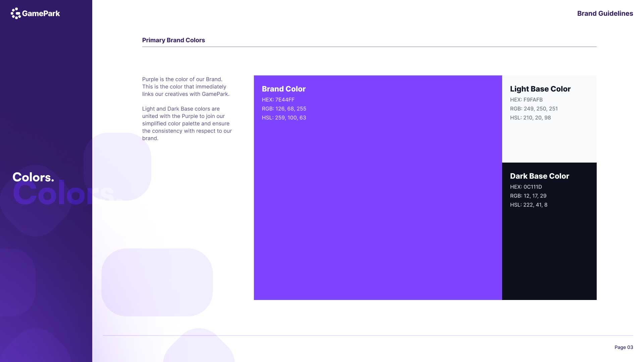Select the HEX: 7E44FF value
The image size is (644, 362).
click(278, 100)
